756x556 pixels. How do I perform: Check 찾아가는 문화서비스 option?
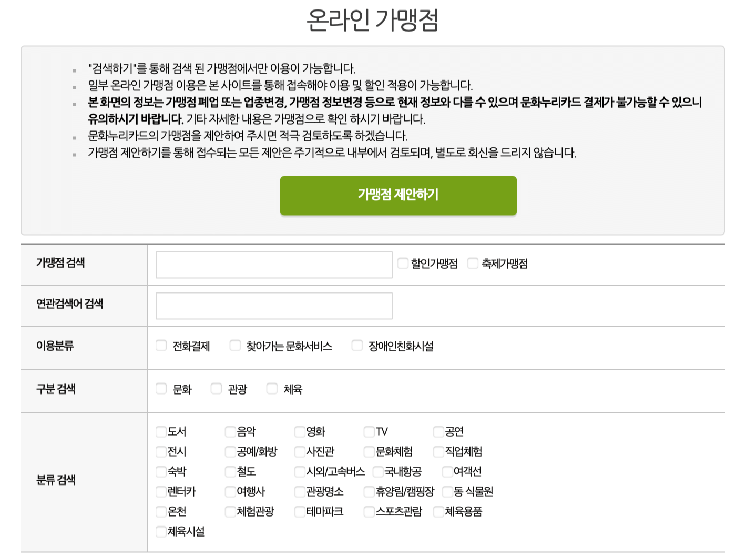[x=235, y=346]
